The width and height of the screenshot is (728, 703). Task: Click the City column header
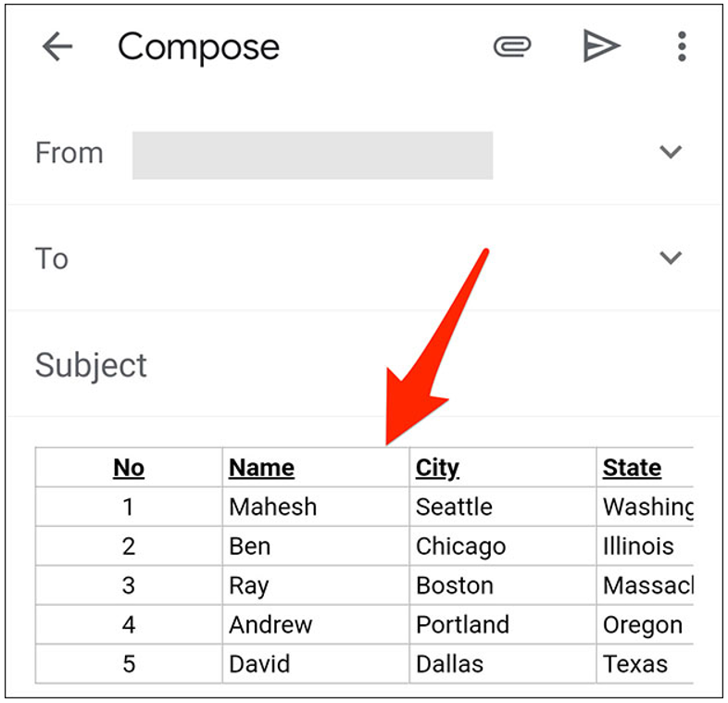pyautogui.click(x=437, y=468)
